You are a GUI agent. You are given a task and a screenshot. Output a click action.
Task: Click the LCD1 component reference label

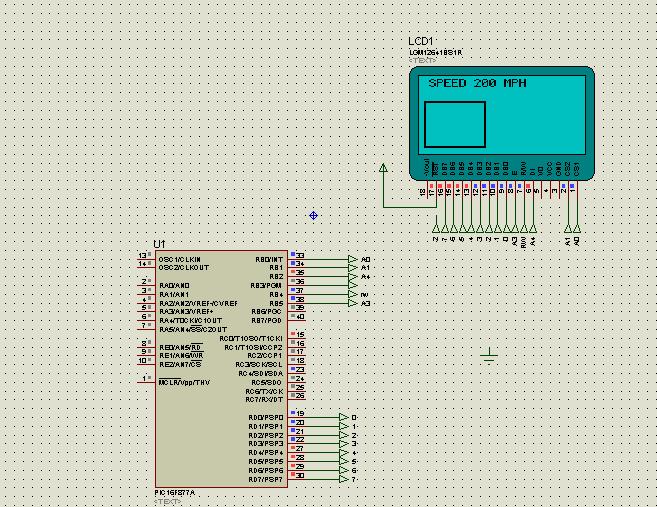pos(421,41)
